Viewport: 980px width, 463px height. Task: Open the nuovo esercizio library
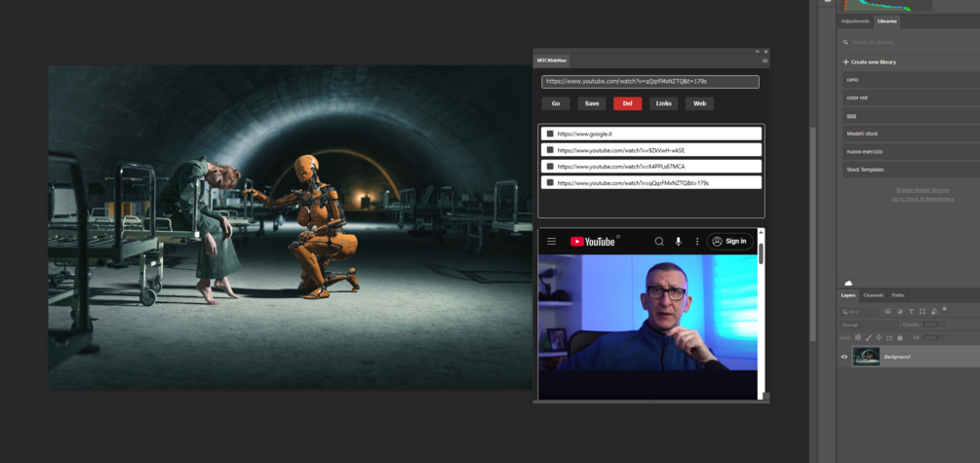click(x=911, y=151)
